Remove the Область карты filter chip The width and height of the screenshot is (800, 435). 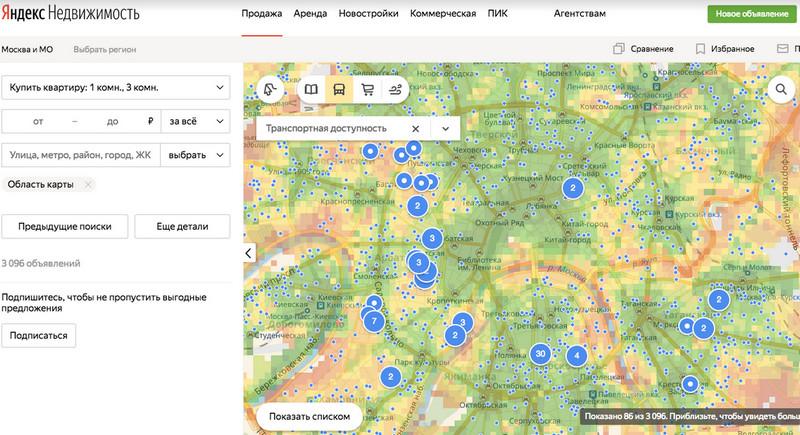click(88, 185)
